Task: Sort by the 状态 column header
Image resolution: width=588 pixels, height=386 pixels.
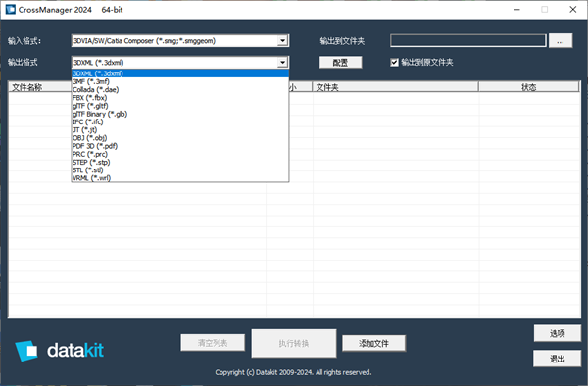Action: [529, 87]
